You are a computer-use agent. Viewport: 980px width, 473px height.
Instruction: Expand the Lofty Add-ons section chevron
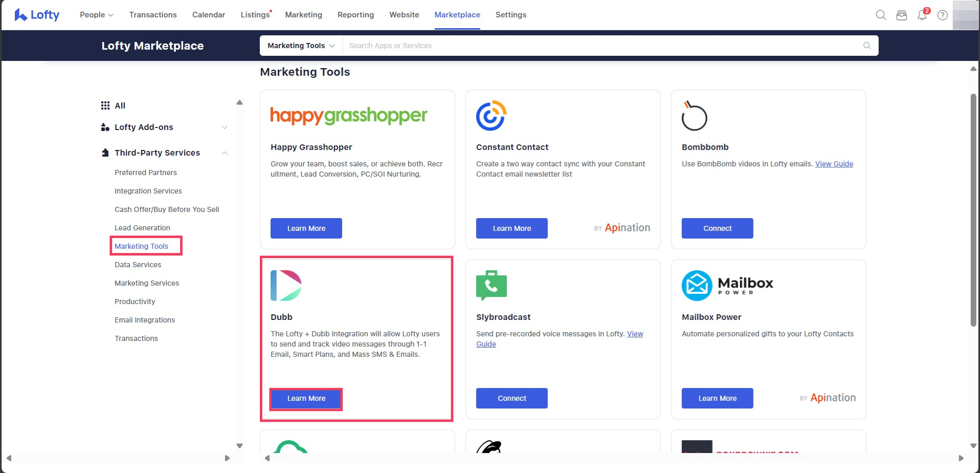pyautogui.click(x=224, y=127)
